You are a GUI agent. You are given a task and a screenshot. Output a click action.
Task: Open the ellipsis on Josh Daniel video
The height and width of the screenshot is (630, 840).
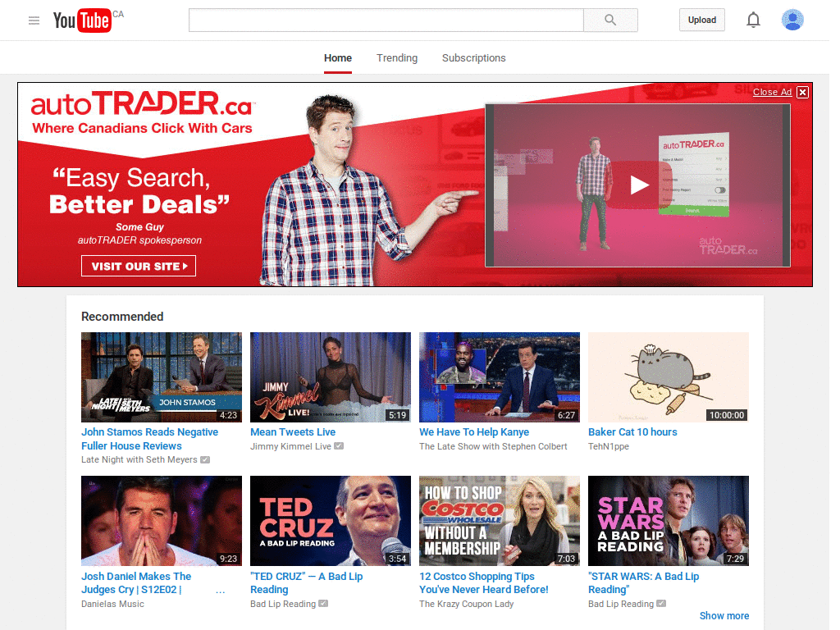coord(220,591)
